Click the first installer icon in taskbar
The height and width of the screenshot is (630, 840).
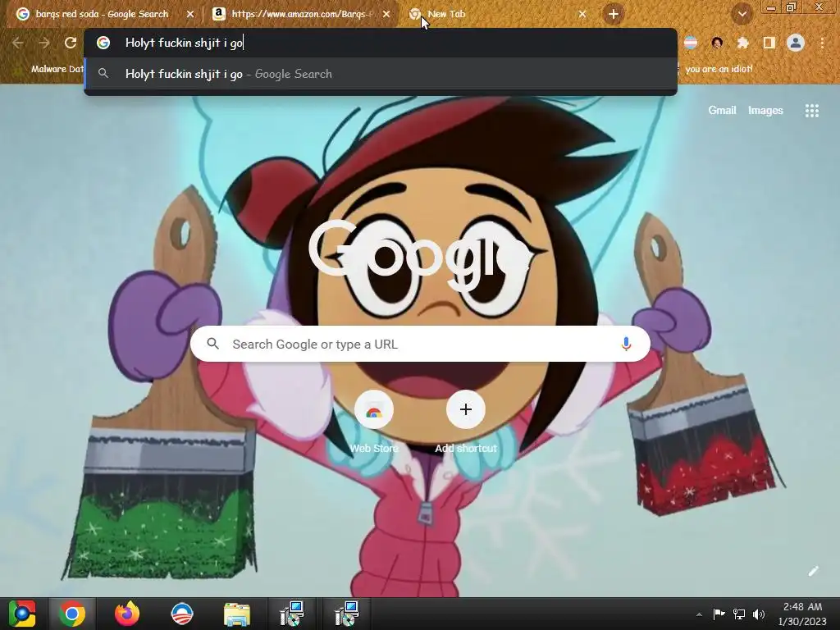coord(292,614)
